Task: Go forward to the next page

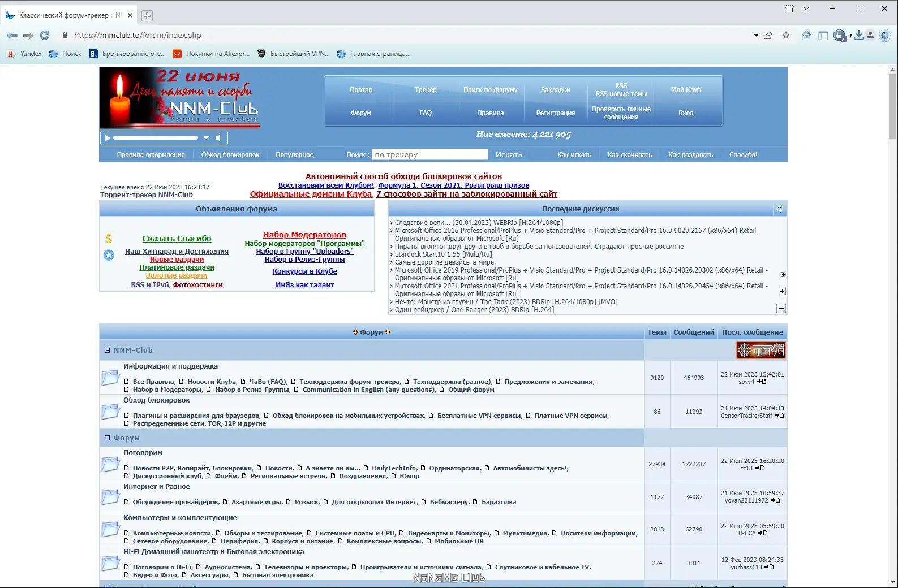Action: click(x=28, y=35)
